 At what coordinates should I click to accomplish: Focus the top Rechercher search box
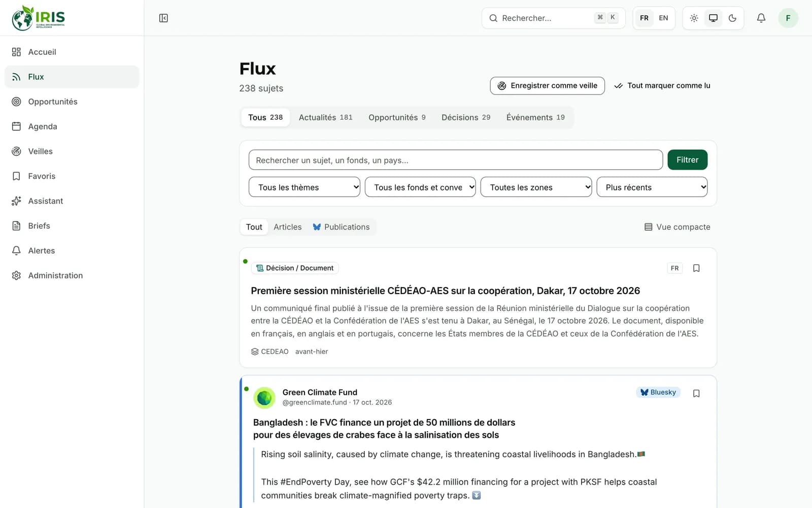553,18
